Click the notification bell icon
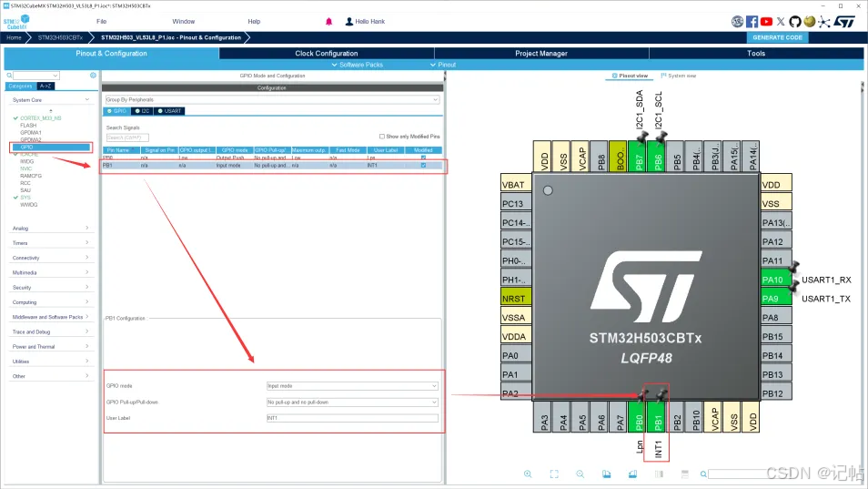The image size is (868, 489). [328, 21]
